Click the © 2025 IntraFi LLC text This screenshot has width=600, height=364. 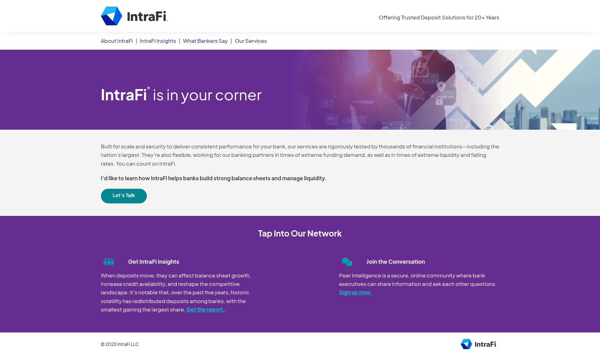point(120,344)
